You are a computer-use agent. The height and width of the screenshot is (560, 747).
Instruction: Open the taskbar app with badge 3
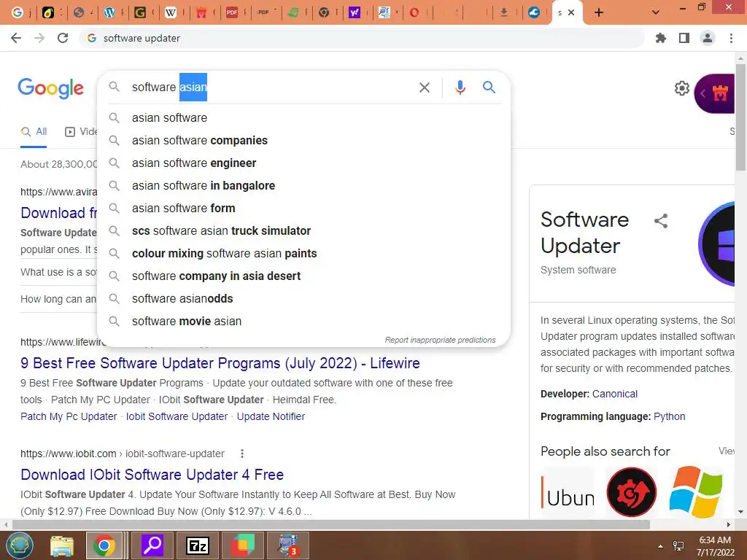[288, 545]
